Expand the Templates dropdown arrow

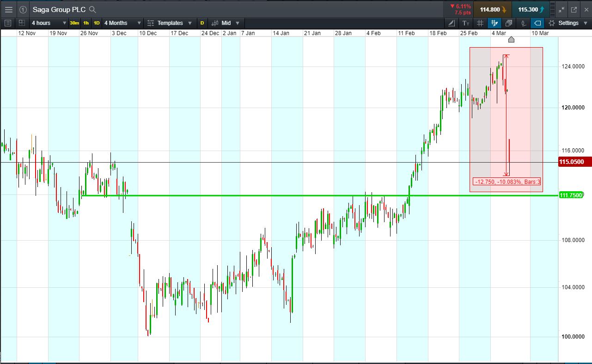pos(190,23)
